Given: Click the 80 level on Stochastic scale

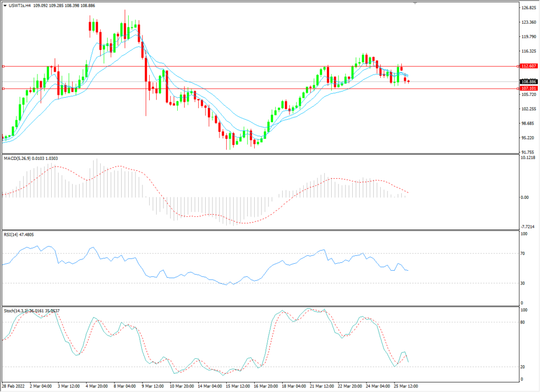Looking at the screenshot, I should tap(523, 322).
